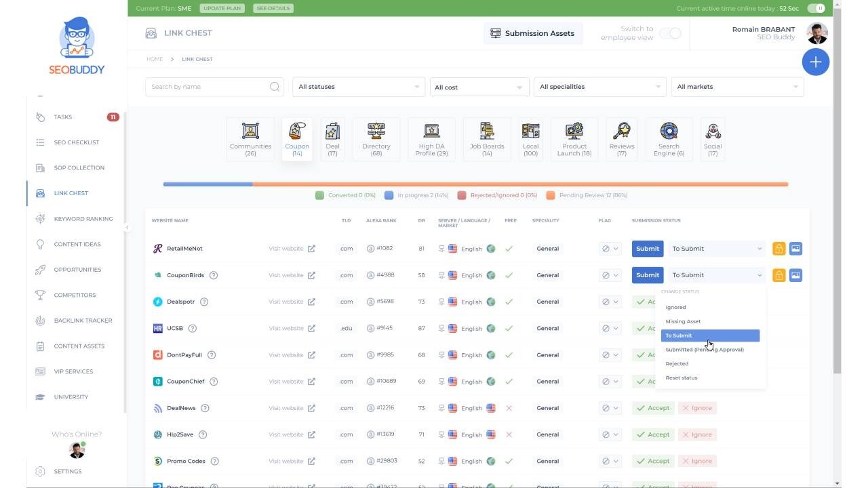The image size is (868, 488).
Task: Click the blue plus add button
Action: [x=816, y=62]
